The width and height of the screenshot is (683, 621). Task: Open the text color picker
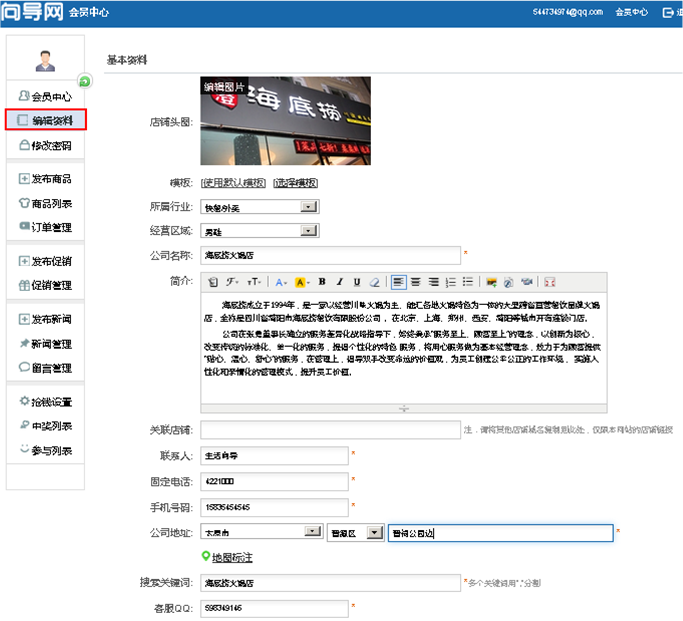coord(281,282)
